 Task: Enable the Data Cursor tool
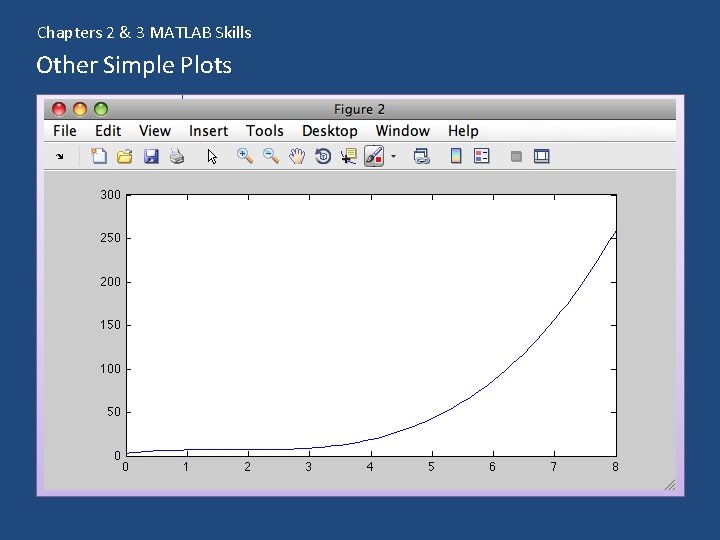click(x=349, y=157)
